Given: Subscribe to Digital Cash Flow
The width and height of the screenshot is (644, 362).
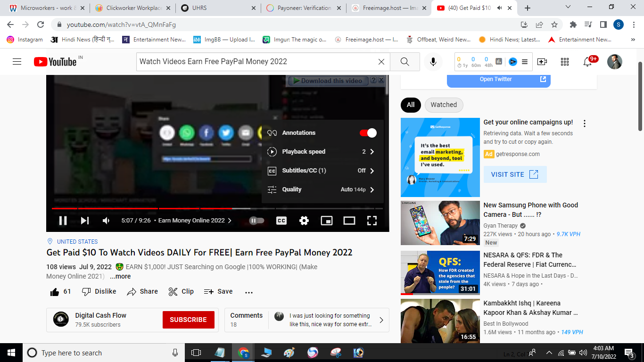Looking at the screenshot, I should (188, 320).
